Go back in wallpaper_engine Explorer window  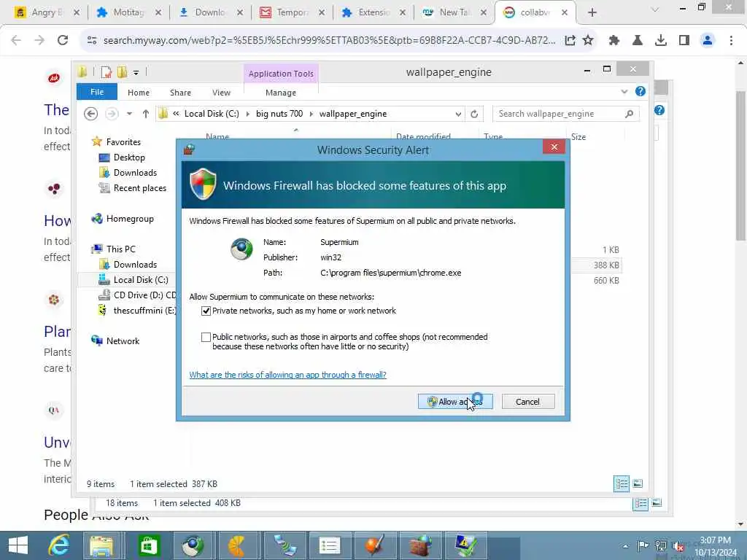(90, 114)
